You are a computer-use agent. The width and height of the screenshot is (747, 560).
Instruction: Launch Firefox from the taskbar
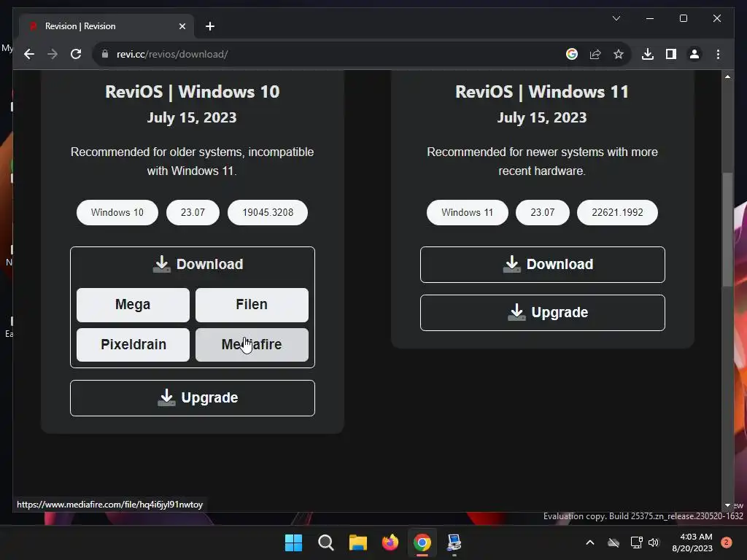click(x=390, y=542)
